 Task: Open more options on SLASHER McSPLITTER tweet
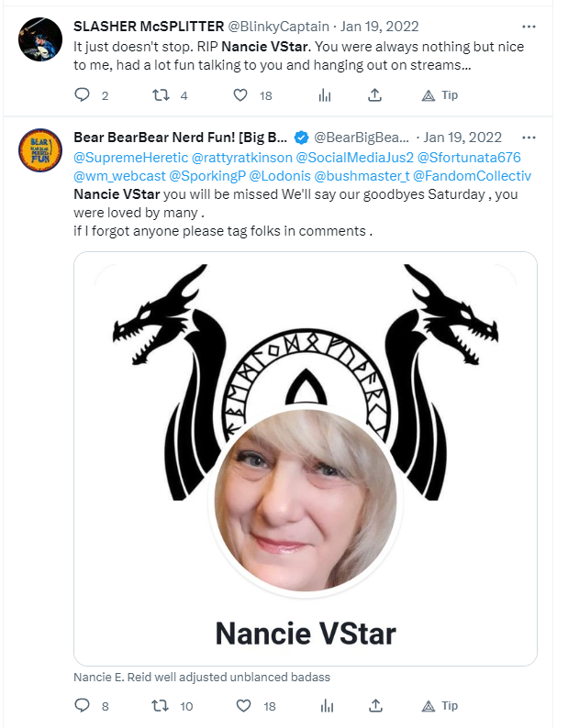(x=529, y=27)
